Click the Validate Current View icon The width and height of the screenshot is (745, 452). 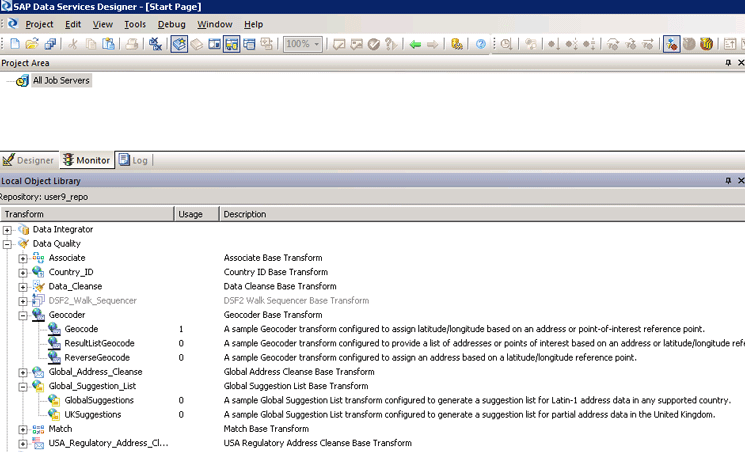339,44
